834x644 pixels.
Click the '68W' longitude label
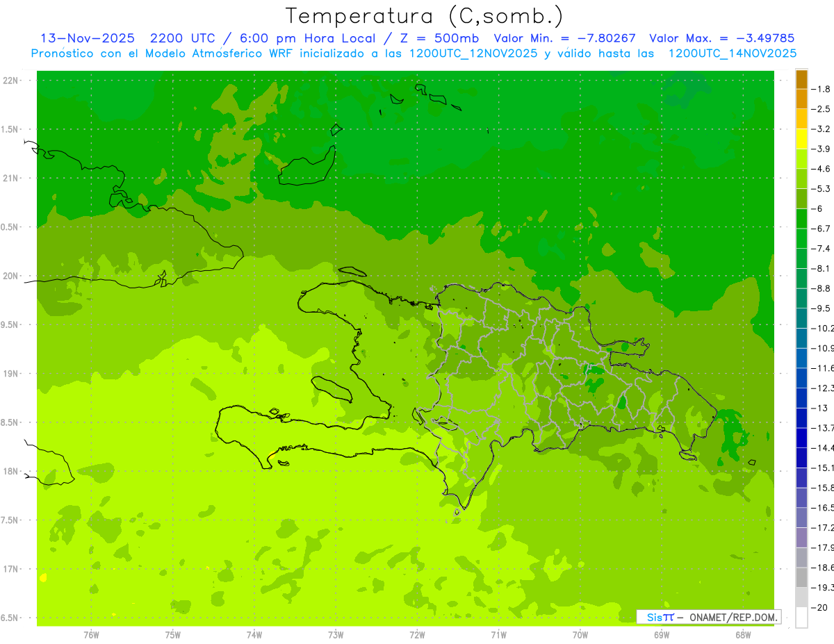click(x=743, y=634)
